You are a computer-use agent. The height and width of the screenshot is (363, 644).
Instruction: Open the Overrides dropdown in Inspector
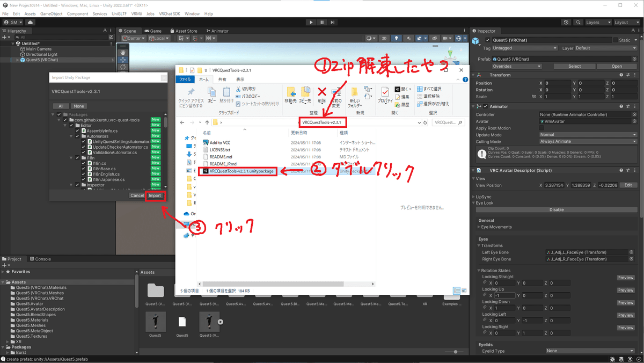516,66
